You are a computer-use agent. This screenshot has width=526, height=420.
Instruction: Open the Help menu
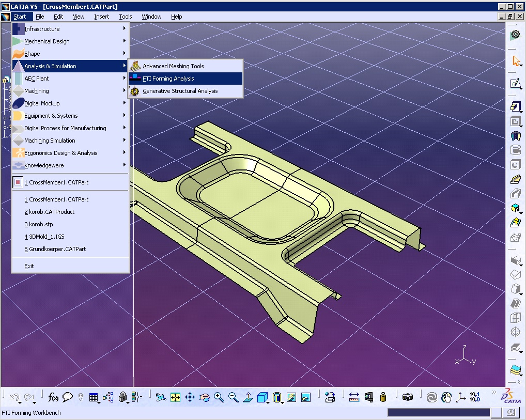pos(176,17)
